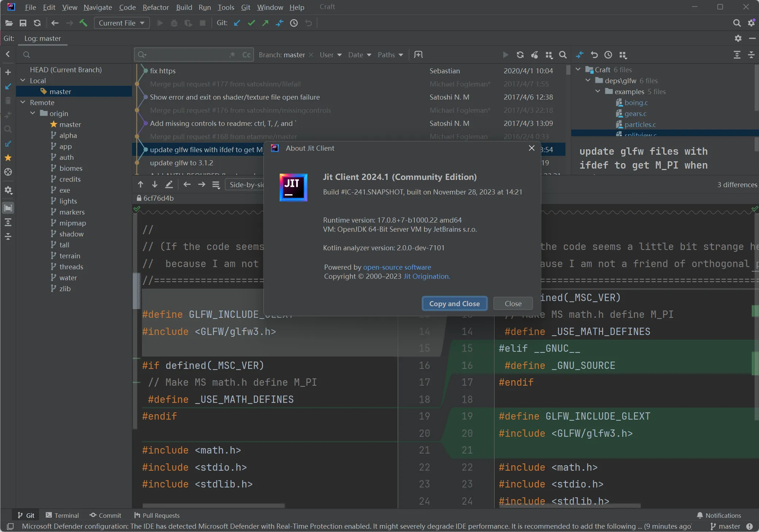Image resolution: width=759 pixels, height=532 pixels.
Task: Open the Paths filter dropdown
Action: tap(390, 55)
